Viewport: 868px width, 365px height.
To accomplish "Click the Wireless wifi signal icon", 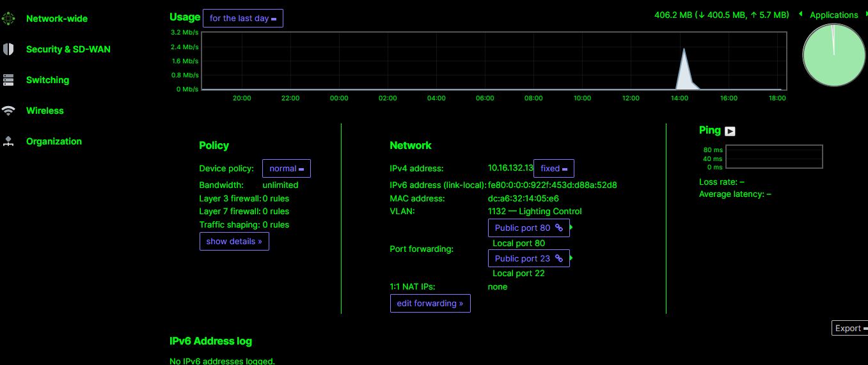I will coord(8,111).
